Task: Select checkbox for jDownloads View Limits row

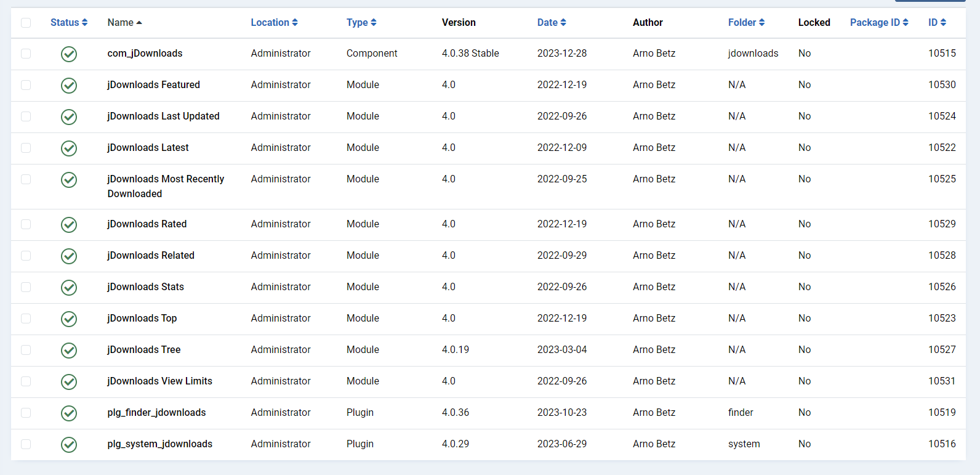Action: click(26, 381)
